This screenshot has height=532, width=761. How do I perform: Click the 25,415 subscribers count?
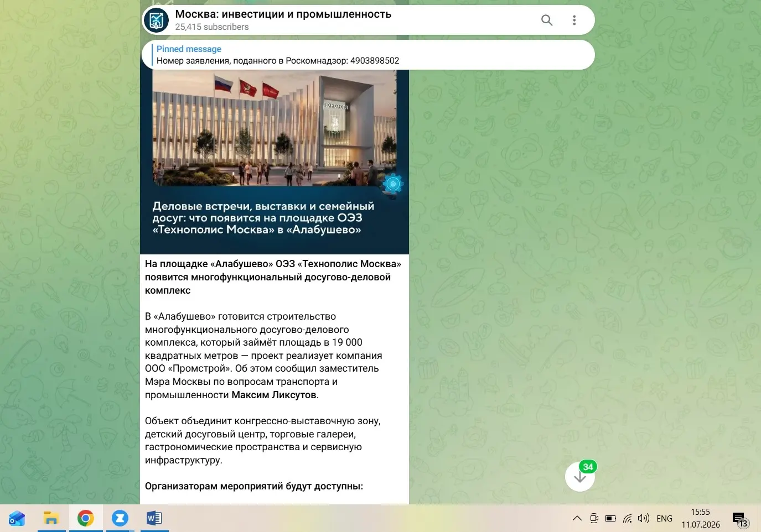click(212, 27)
